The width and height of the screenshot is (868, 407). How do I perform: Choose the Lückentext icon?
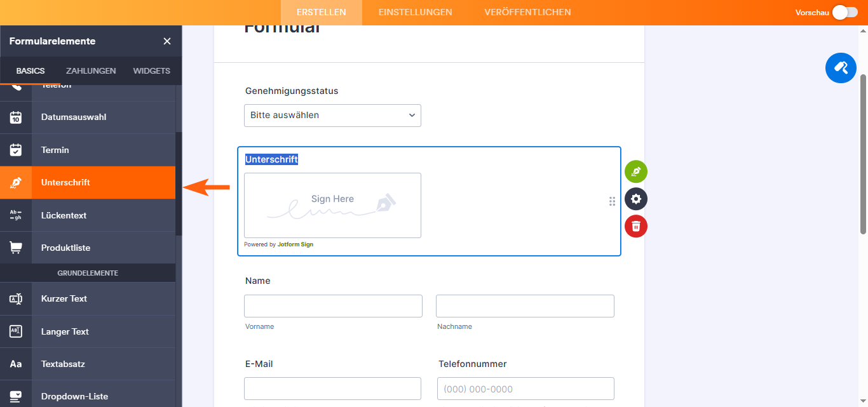click(16, 215)
